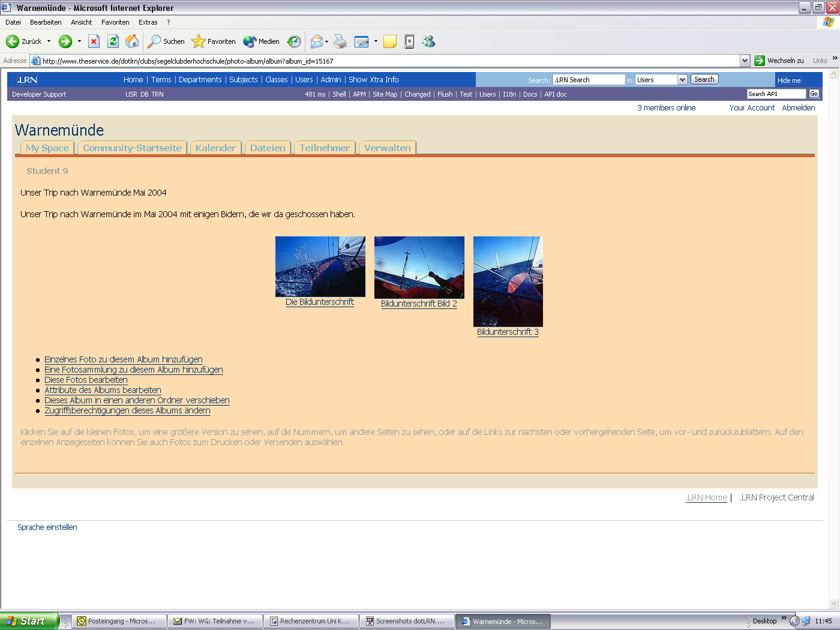Viewport: 840px width, 630px height.
Task: Stop page loading with the red X icon
Action: coord(94,41)
